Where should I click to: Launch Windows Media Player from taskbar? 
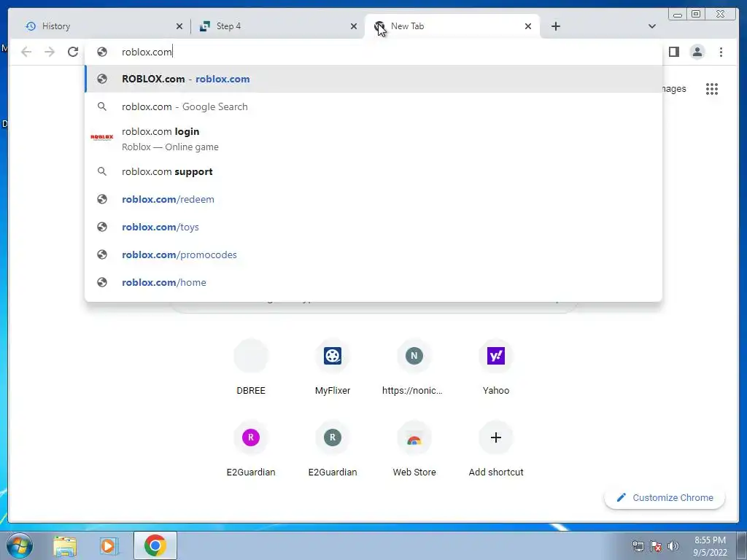pos(109,545)
